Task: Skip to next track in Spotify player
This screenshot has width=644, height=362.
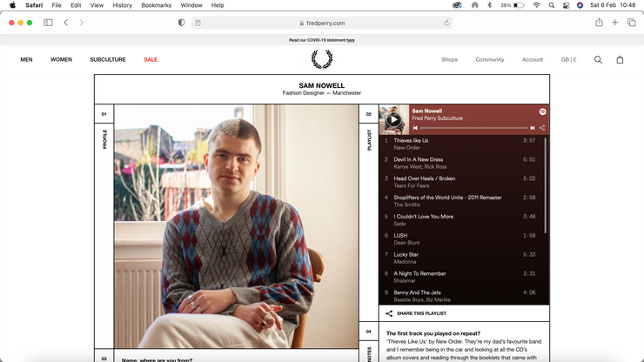Action: tap(533, 128)
